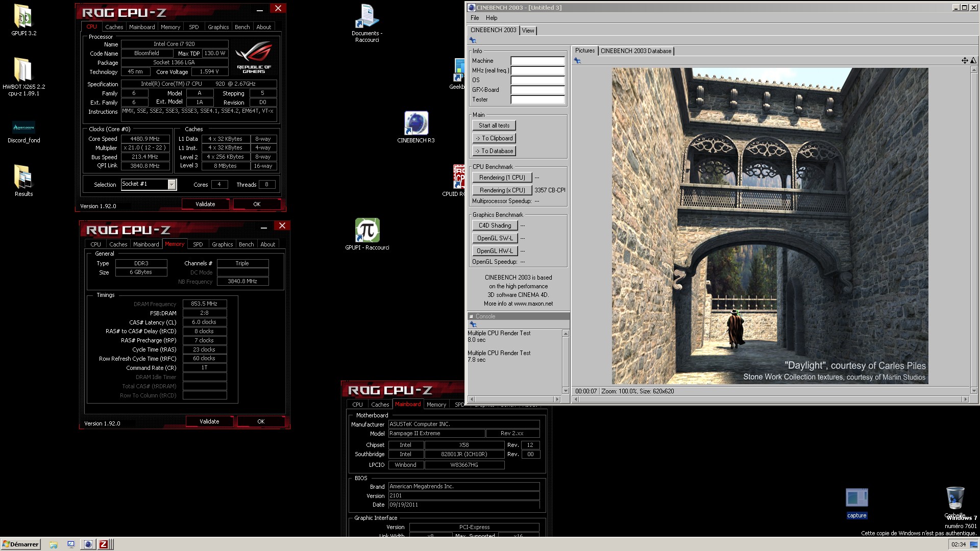The width and height of the screenshot is (980, 551).
Task: Click Start all tests button
Action: coord(494,126)
